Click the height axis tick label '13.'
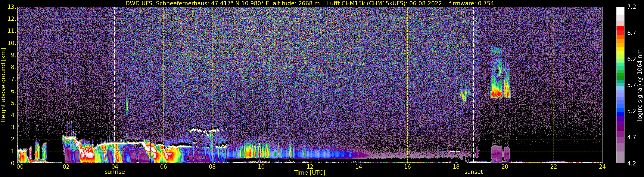The width and height of the screenshot is (644, 177). pos(12,7)
